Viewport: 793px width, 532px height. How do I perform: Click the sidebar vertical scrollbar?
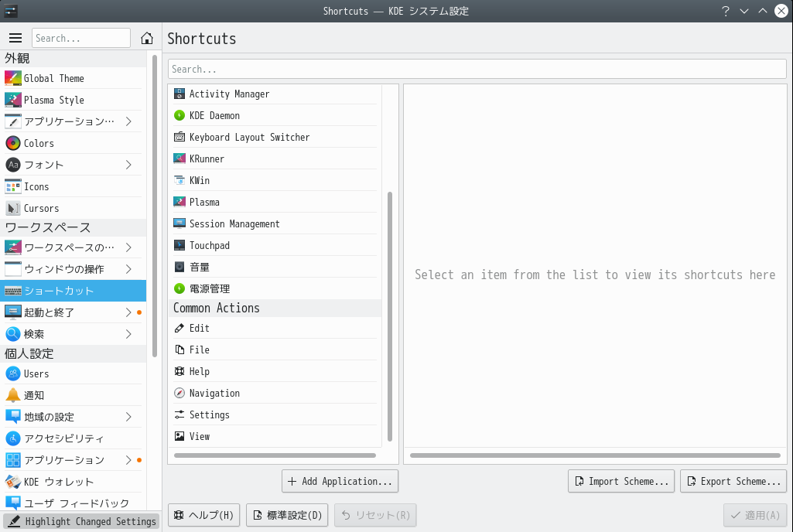[x=155, y=206]
